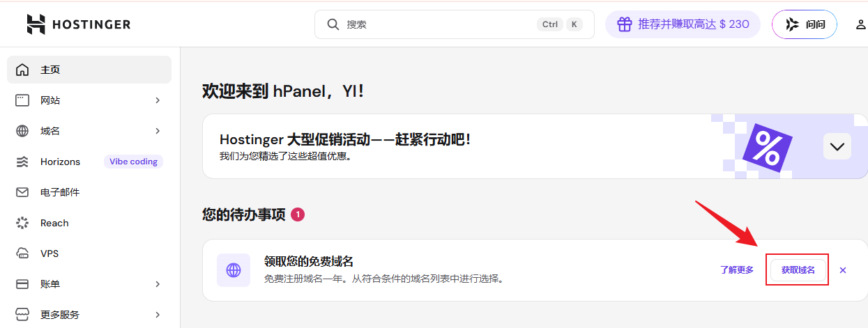
Task: Click the percent promo illustration
Action: [x=766, y=149]
